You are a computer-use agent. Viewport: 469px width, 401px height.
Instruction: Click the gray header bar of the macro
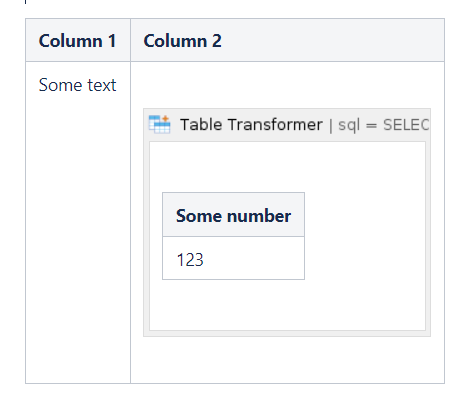[287, 125]
